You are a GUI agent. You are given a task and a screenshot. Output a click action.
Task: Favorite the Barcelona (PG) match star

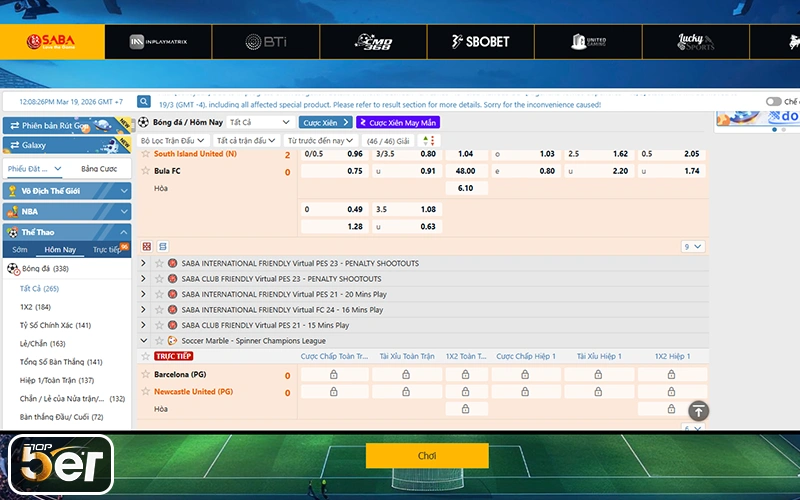(x=146, y=374)
